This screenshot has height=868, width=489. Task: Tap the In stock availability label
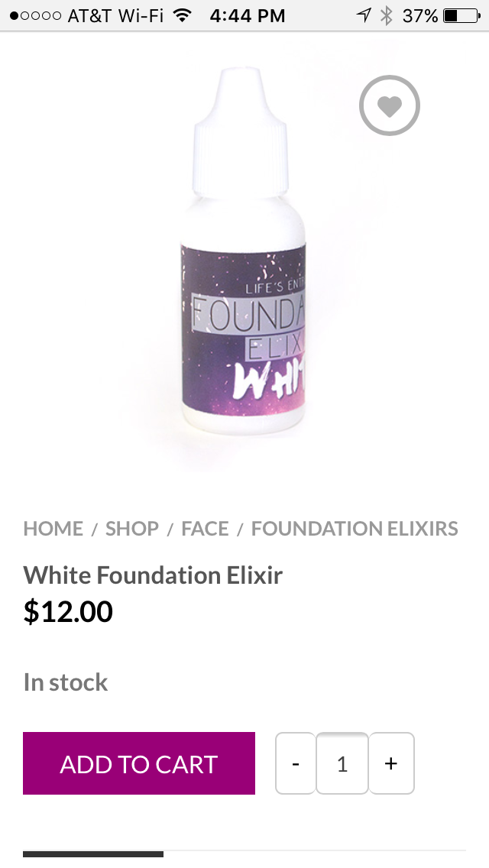pyautogui.click(x=66, y=682)
